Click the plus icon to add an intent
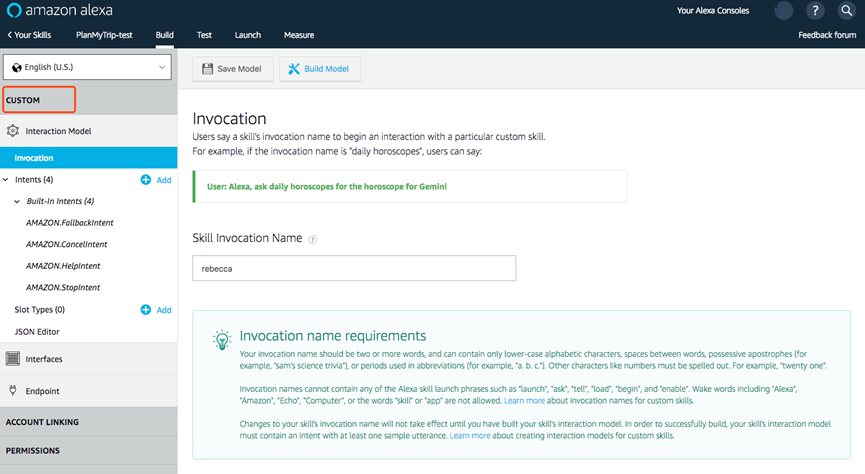This screenshot has height=474, width=865. (x=146, y=180)
